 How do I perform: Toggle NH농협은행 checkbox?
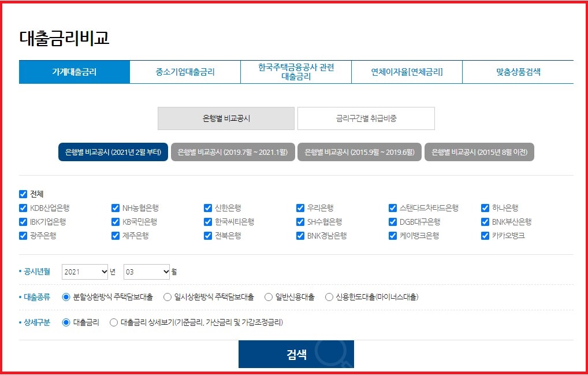click(x=116, y=208)
